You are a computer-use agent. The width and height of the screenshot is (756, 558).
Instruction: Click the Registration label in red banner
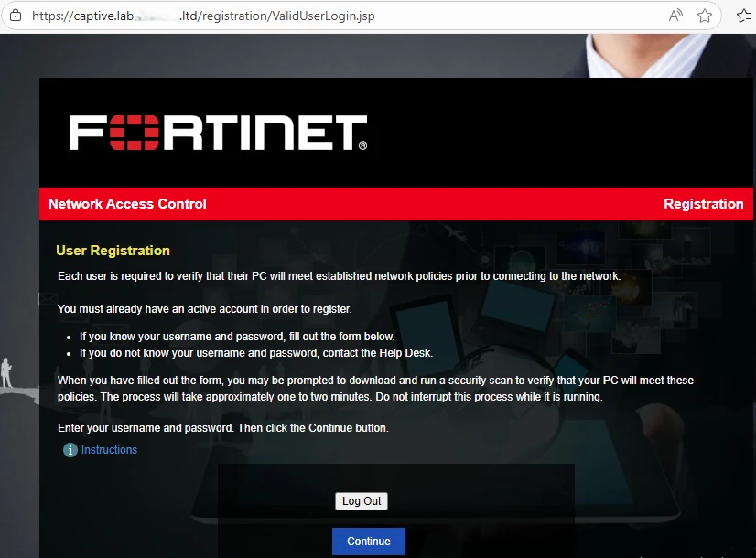coord(704,204)
